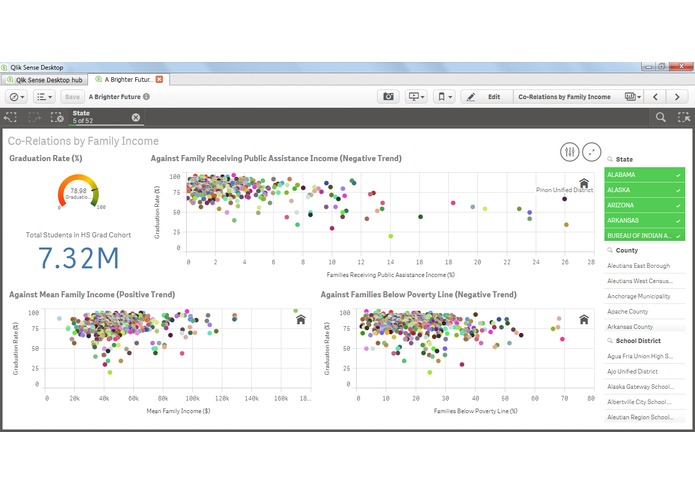Click Against Family Receiving Public Assistance title
Screen dimensions: 695x494
pyautogui.click(x=276, y=158)
